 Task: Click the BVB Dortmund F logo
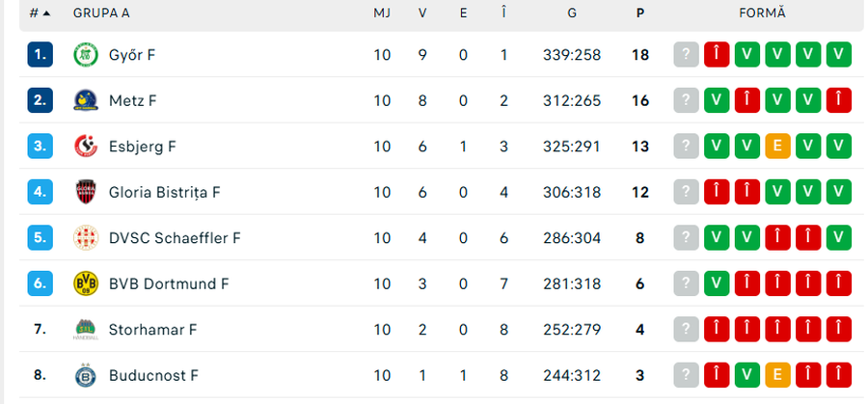pyautogui.click(x=86, y=283)
